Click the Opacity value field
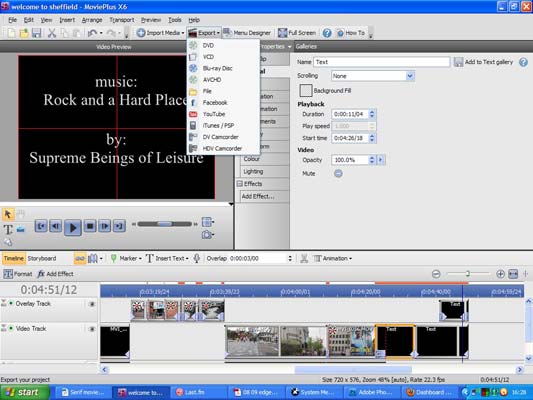The width and height of the screenshot is (533, 400). pyautogui.click(x=350, y=160)
